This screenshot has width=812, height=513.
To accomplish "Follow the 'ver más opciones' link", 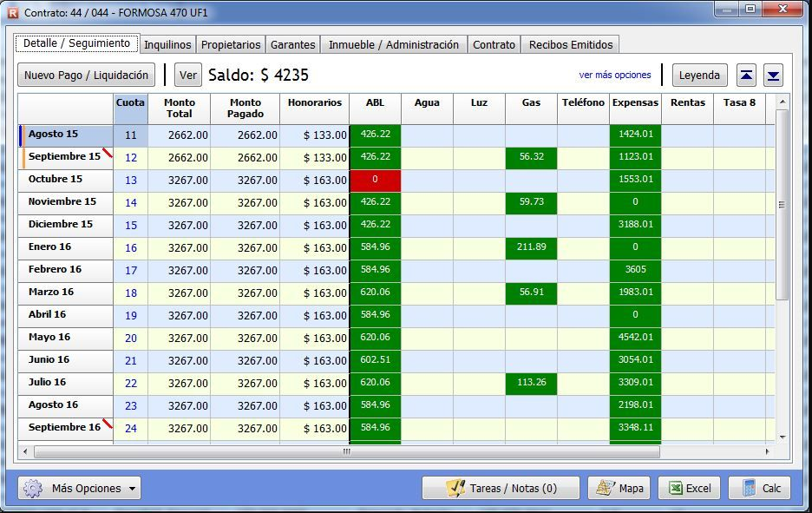I will (x=614, y=75).
